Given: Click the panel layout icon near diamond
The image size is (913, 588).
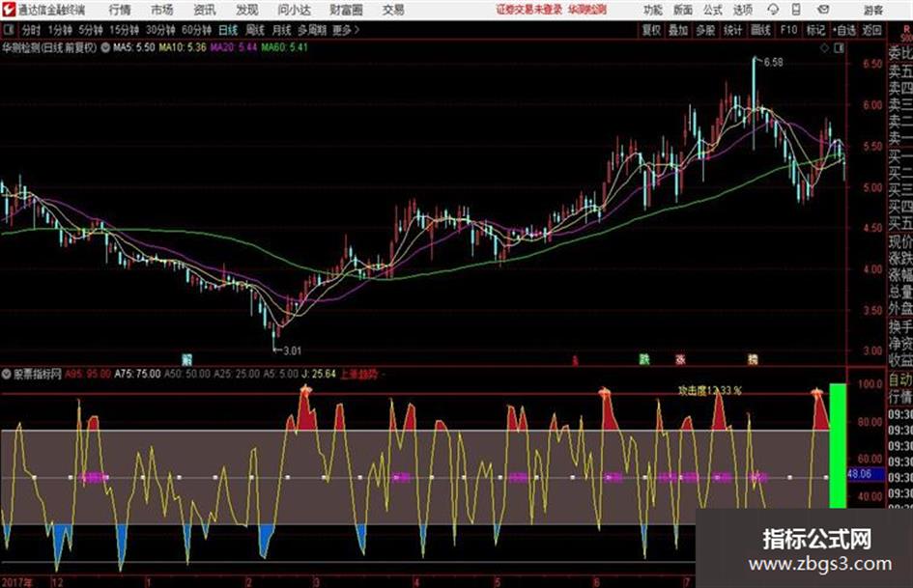Looking at the screenshot, I should 839,48.
